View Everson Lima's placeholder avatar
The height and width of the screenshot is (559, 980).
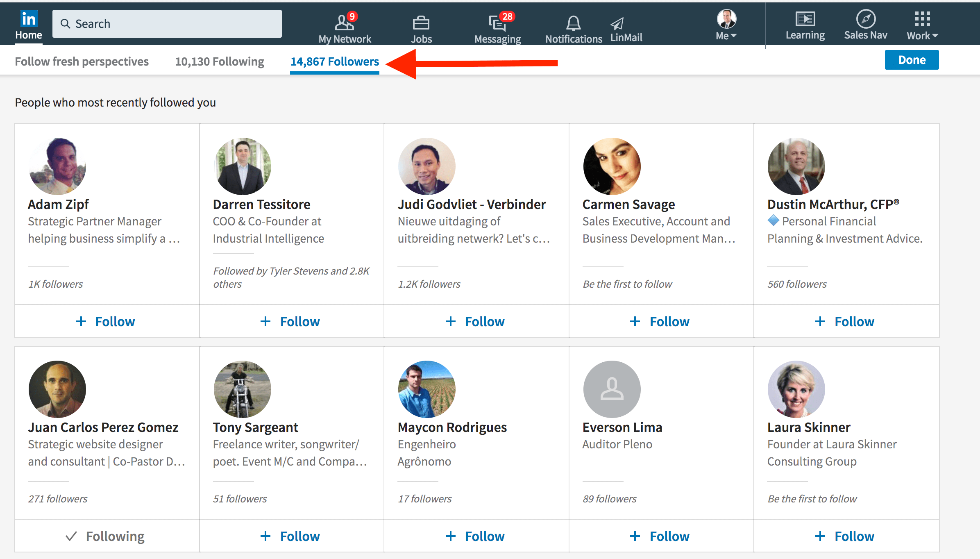612,389
